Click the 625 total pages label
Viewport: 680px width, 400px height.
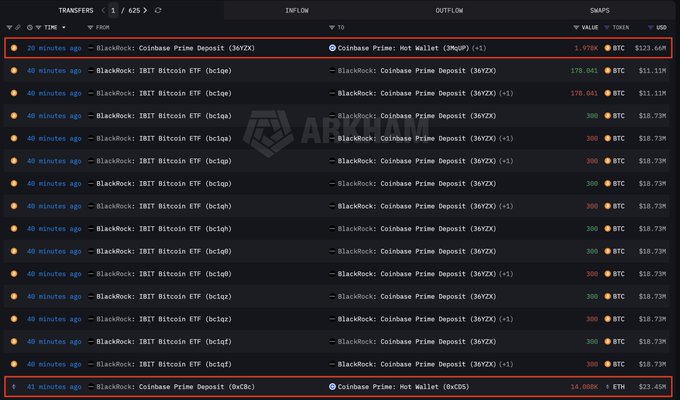(134, 10)
